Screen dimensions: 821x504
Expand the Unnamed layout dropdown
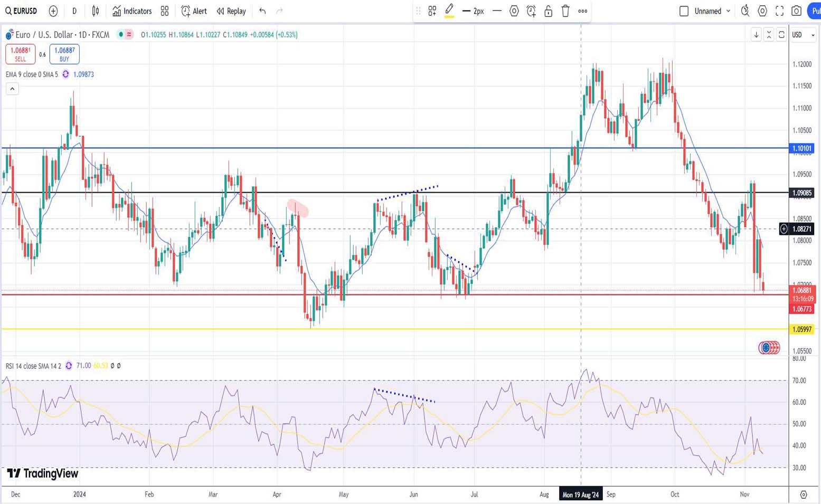tap(728, 11)
